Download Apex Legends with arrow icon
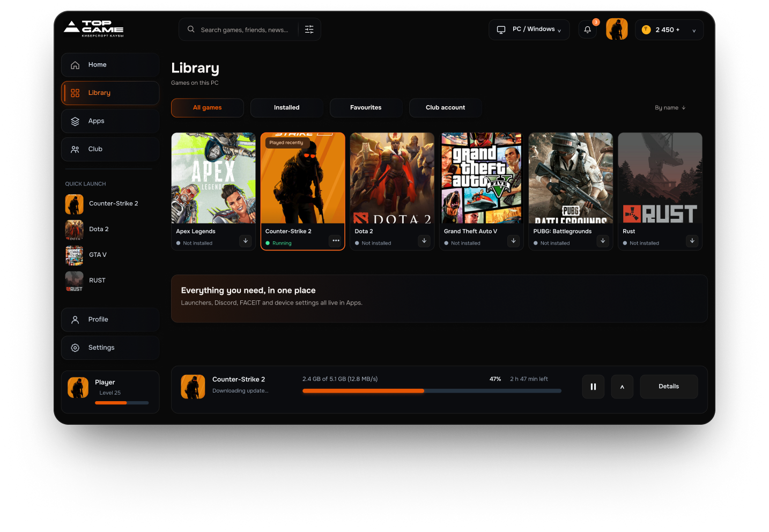This screenshot has width=769, height=532. (246, 241)
